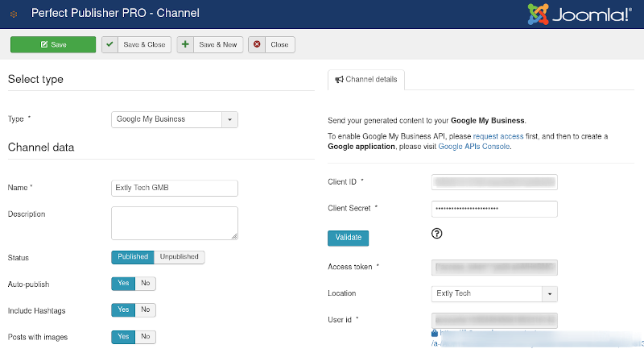Click the Close button text
Viewport: 644px width, 353px height.
click(279, 44)
